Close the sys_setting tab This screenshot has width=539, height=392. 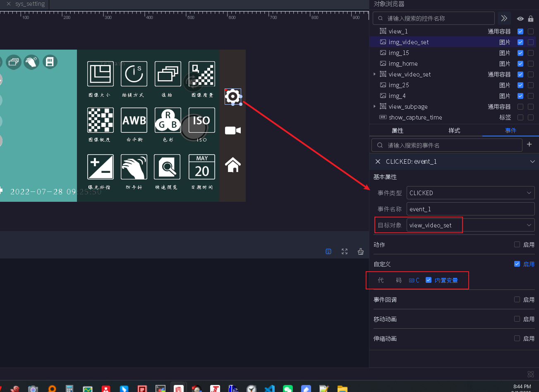(9, 4)
